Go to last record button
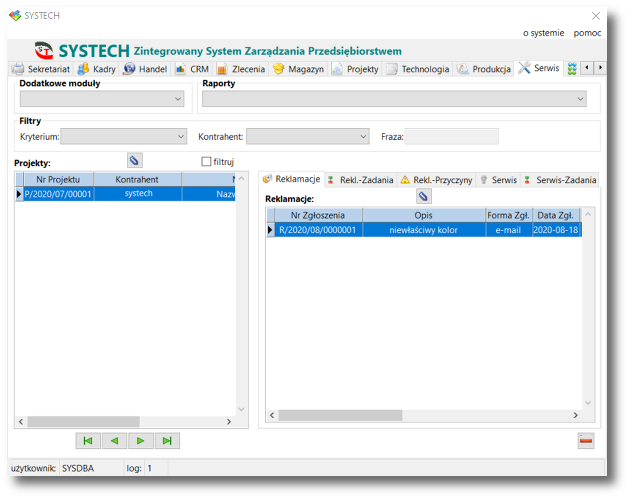The width and height of the screenshot is (630, 499). (167, 441)
